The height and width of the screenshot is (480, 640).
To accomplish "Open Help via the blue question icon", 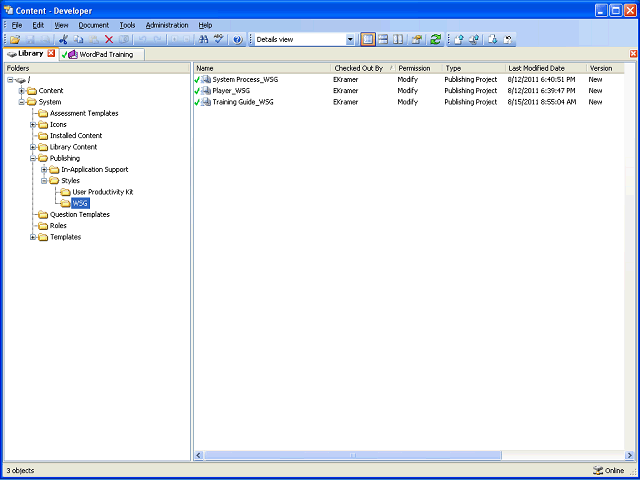I will click(238, 40).
